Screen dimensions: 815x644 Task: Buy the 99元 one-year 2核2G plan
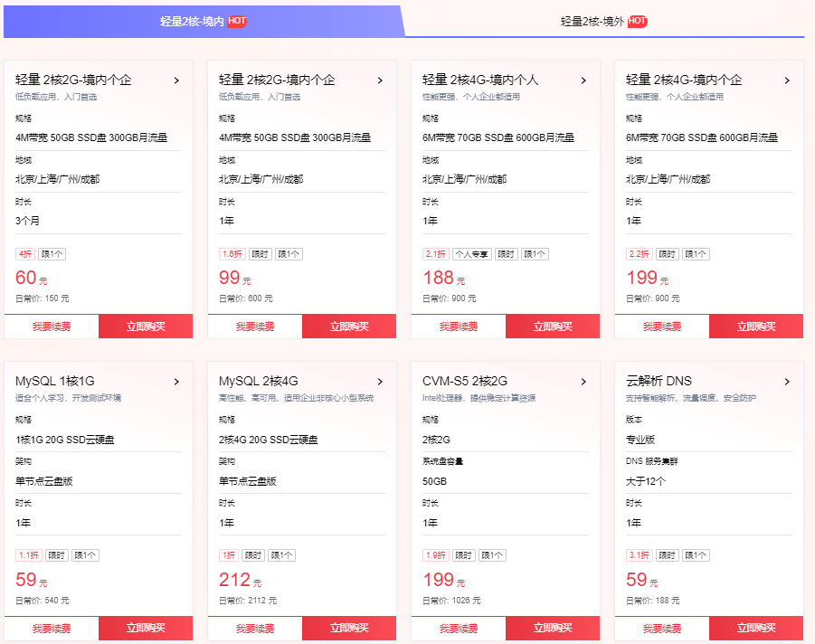click(x=349, y=327)
